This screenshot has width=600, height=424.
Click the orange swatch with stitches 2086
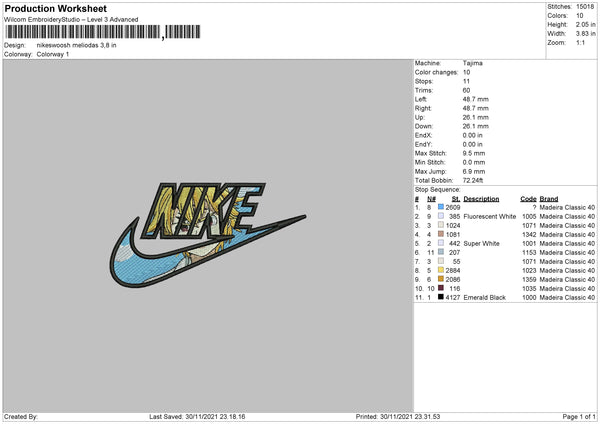441,279
